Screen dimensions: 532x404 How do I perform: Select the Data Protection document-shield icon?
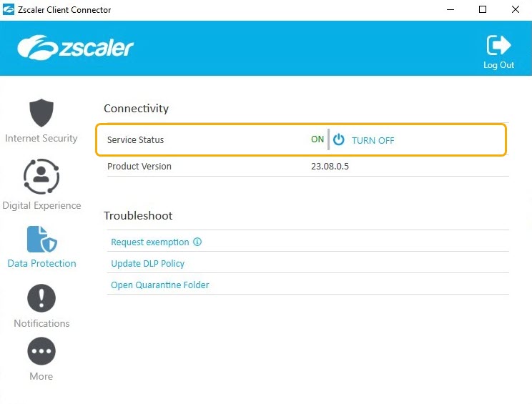(x=41, y=239)
